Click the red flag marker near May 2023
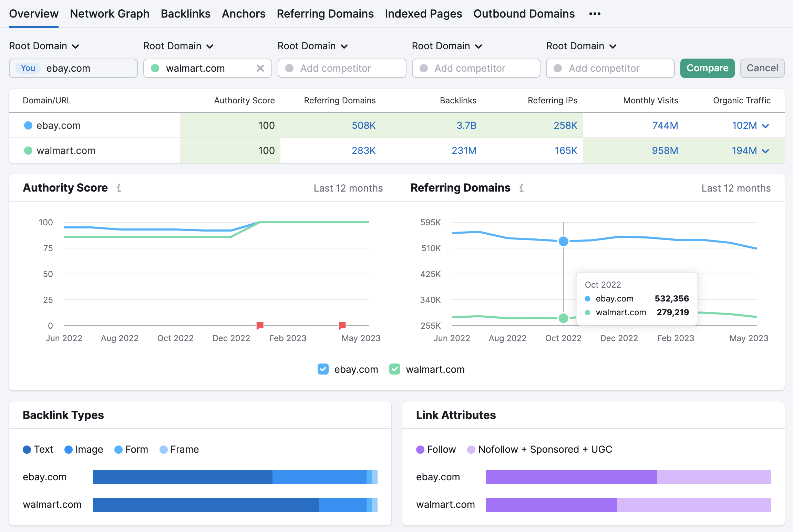Image resolution: width=793 pixels, height=532 pixels. [x=342, y=325]
